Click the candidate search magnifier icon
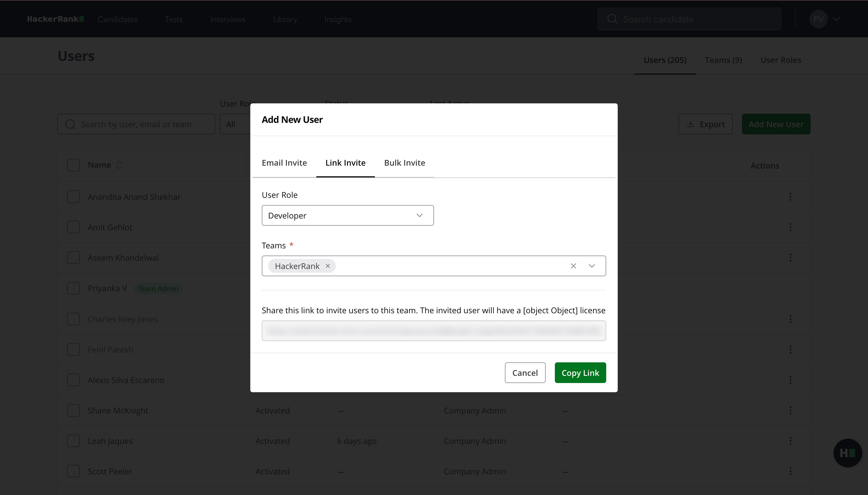This screenshot has width=868, height=495. pyautogui.click(x=612, y=19)
